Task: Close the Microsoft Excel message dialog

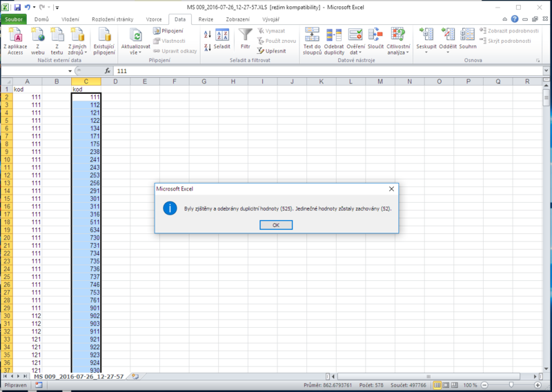Action: [x=391, y=189]
